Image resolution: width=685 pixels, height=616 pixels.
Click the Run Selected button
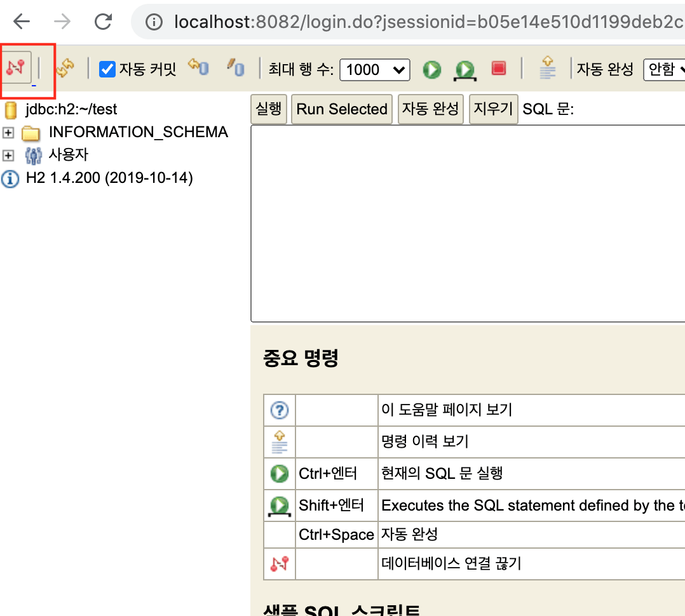point(342,109)
